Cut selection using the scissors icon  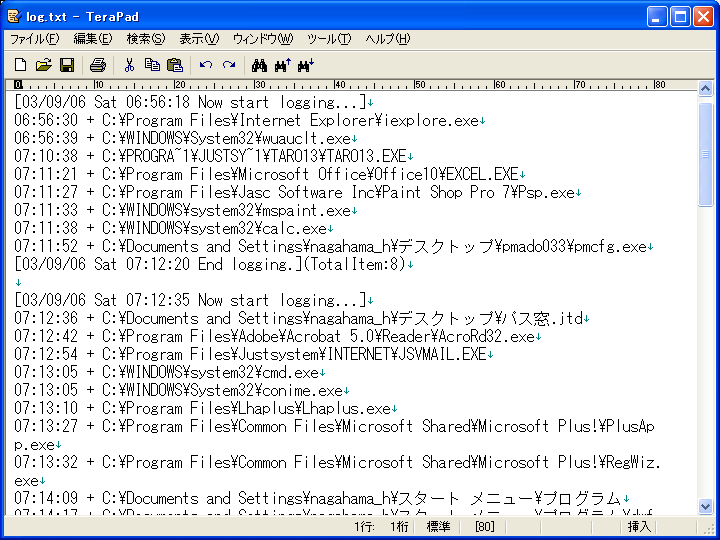129,65
